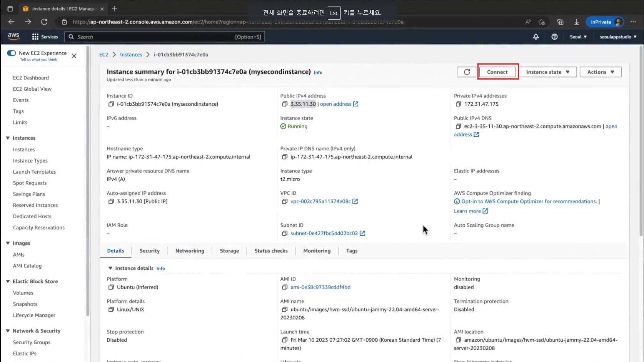Click the browser back arrow

point(12,22)
